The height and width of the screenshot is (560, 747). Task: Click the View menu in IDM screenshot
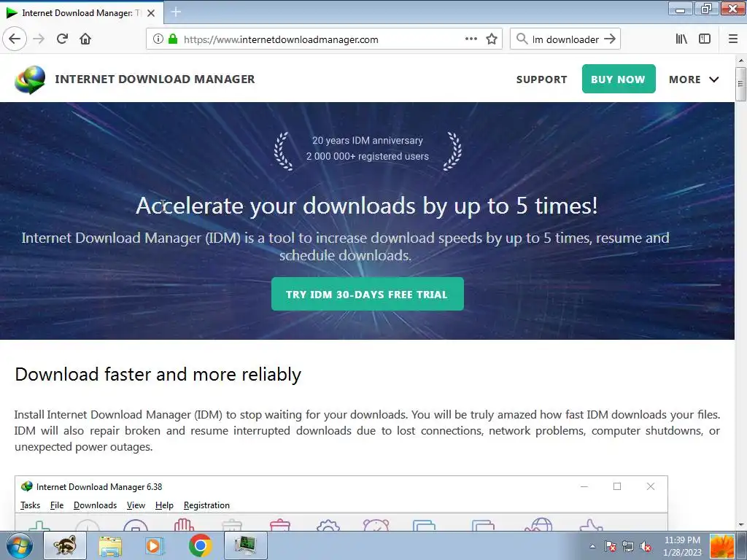tap(136, 505)
